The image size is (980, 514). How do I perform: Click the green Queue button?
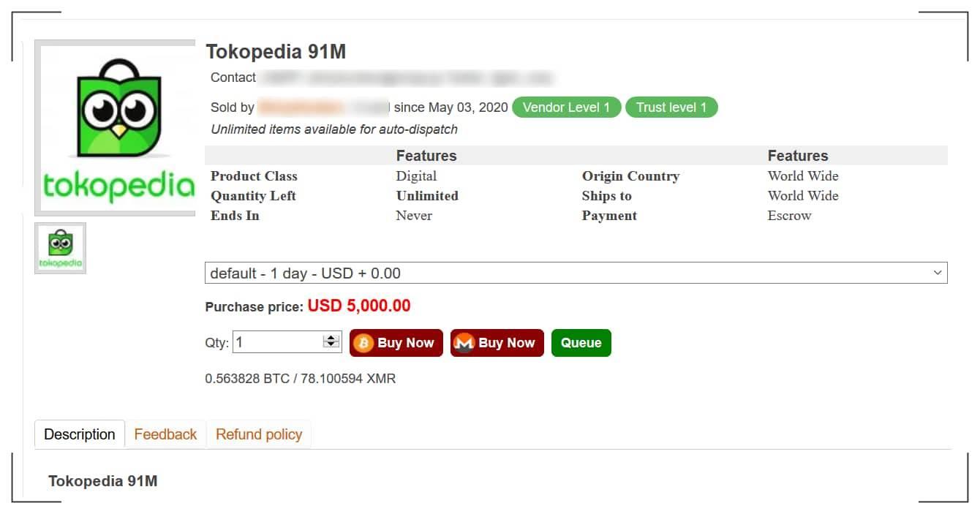coord(581,343)
